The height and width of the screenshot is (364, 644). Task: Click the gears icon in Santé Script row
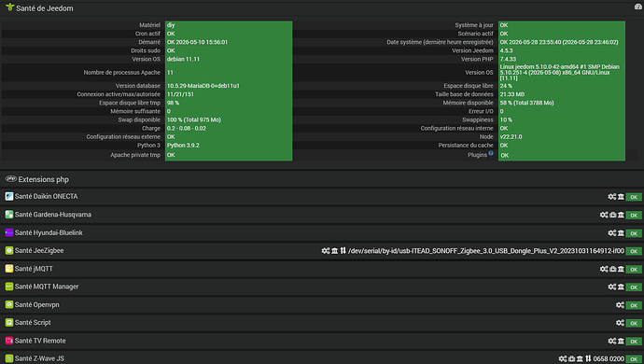[620, 323]
